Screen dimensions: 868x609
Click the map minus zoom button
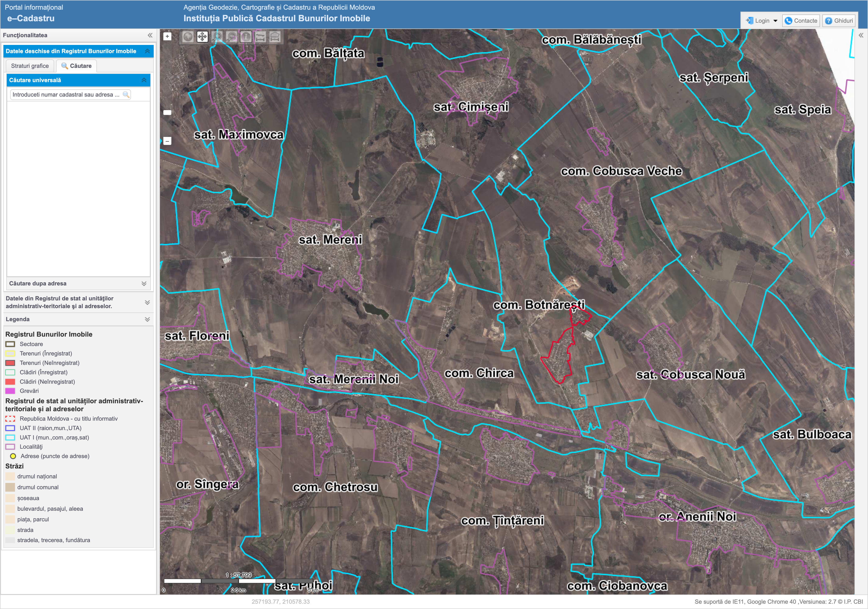coord(167,141)
